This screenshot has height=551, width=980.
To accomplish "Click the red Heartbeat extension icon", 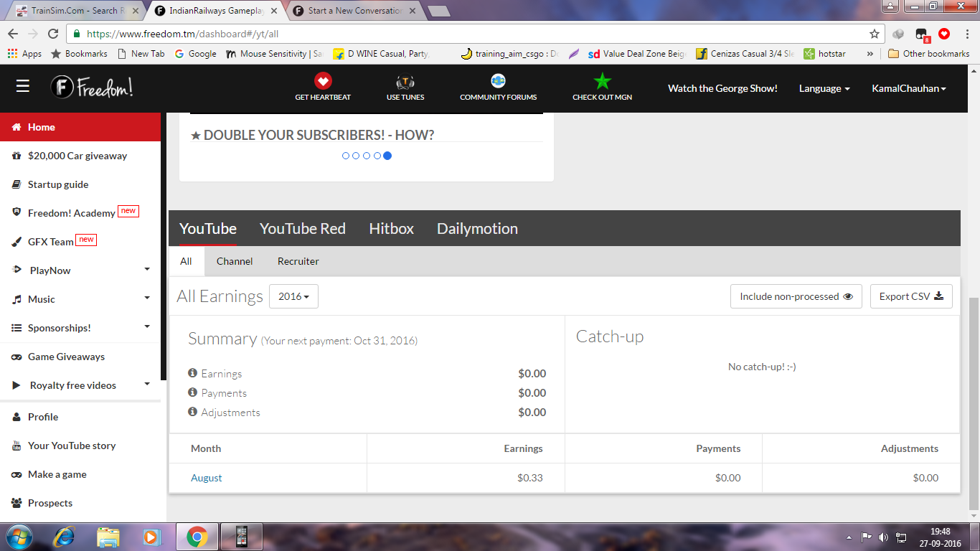I will (x=944, y=34).
